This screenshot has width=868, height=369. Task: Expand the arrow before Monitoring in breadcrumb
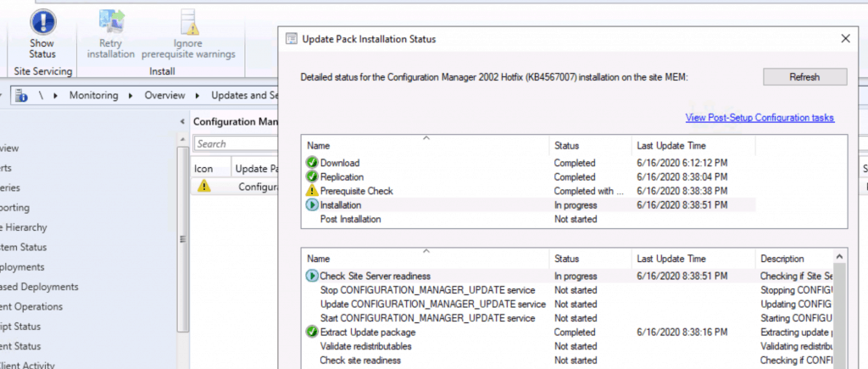tap(55, 95)
